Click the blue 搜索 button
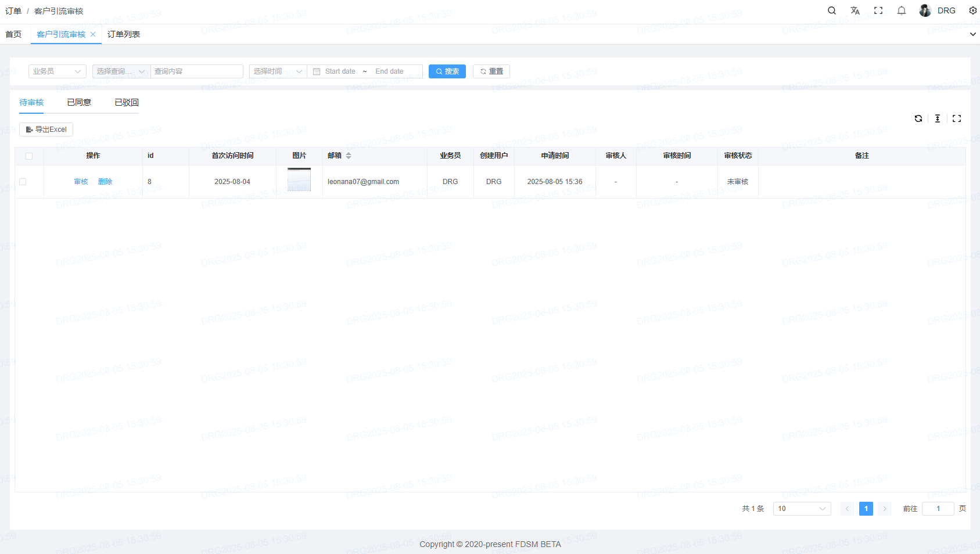The width and height of the screenshot is (980, 554). (x=447, y=71)
